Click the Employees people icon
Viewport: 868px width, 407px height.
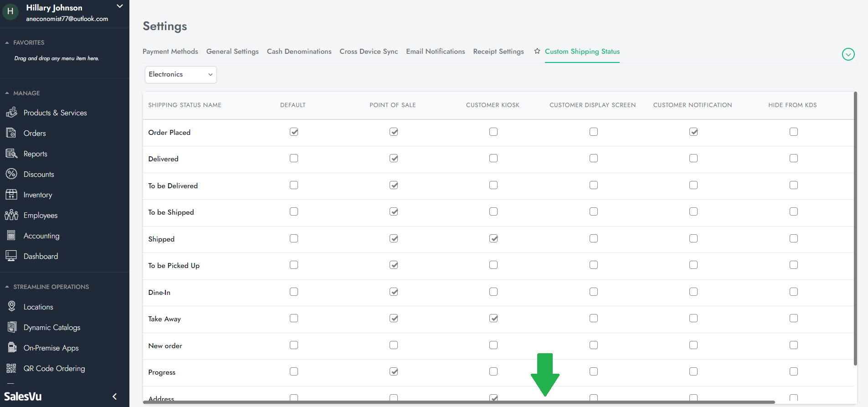point(11,215)
